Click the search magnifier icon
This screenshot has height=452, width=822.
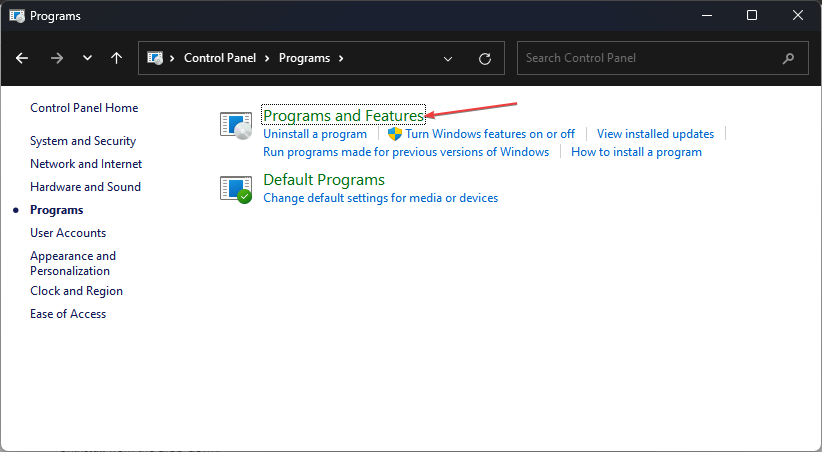click(x=789, y=58)
